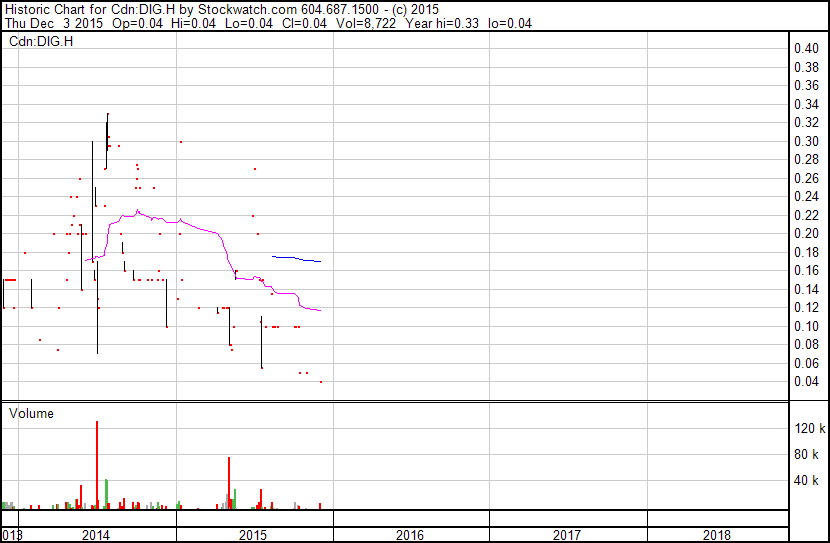Click the 0.18 price axis label
Viewport: 830px width, 543px height.
coord(806,252)
